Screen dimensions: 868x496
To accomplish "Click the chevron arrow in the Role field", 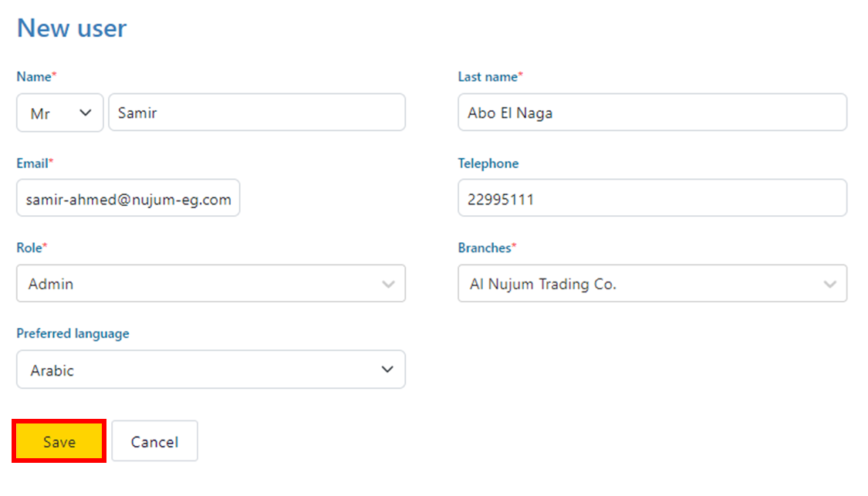I will point(388,285).
